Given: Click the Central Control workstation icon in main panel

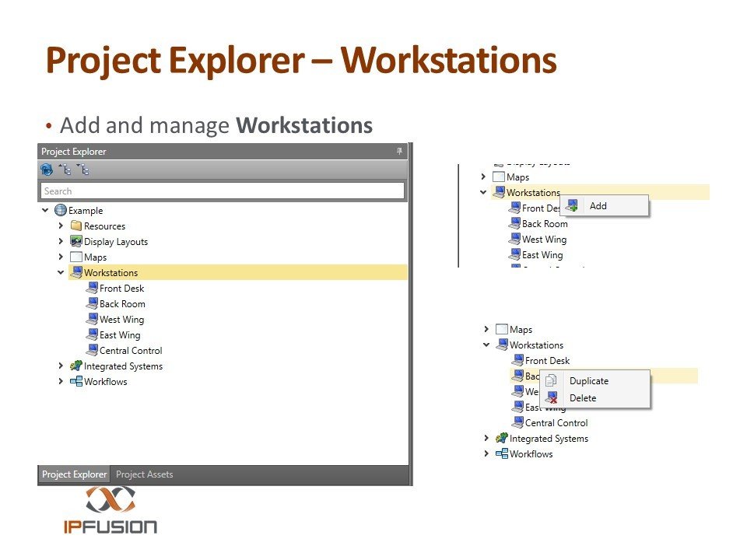Looking at the screenshot, I should tap(92, 350).
